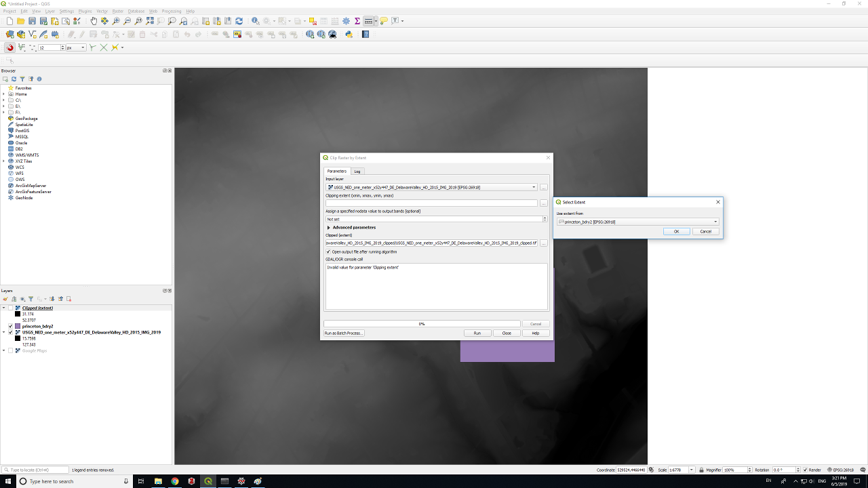
Task: Uncheck Open output file after running algorithm
Action: (x=329, y=251)
